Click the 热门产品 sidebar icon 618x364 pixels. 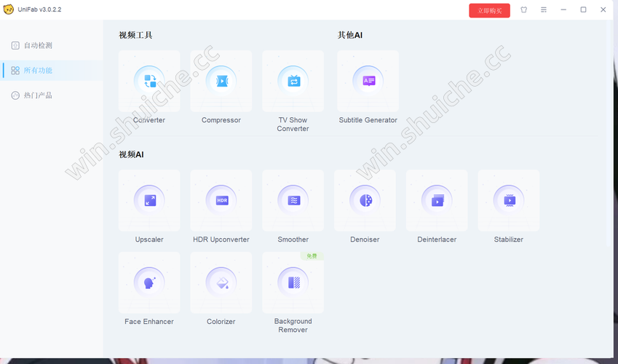point(15,95)
